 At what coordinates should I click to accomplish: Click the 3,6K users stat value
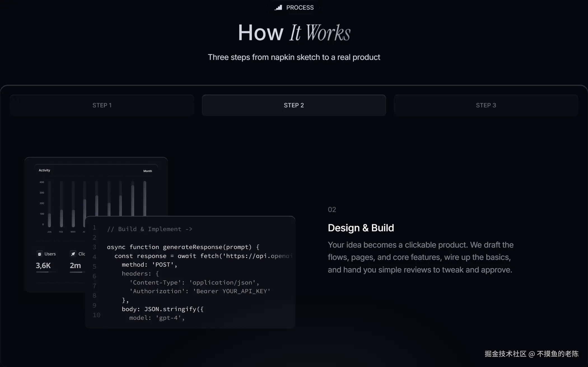tap(43, 265)
